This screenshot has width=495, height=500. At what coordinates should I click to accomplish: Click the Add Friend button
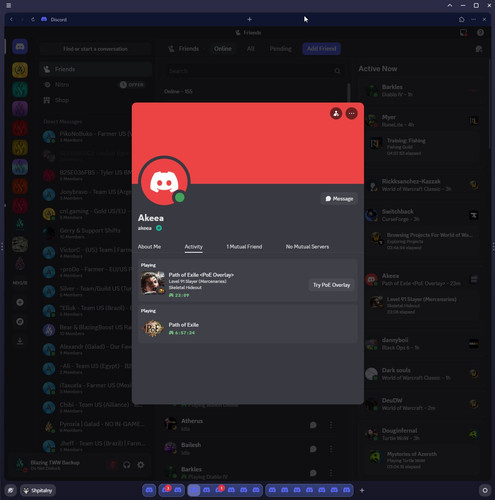321,49
